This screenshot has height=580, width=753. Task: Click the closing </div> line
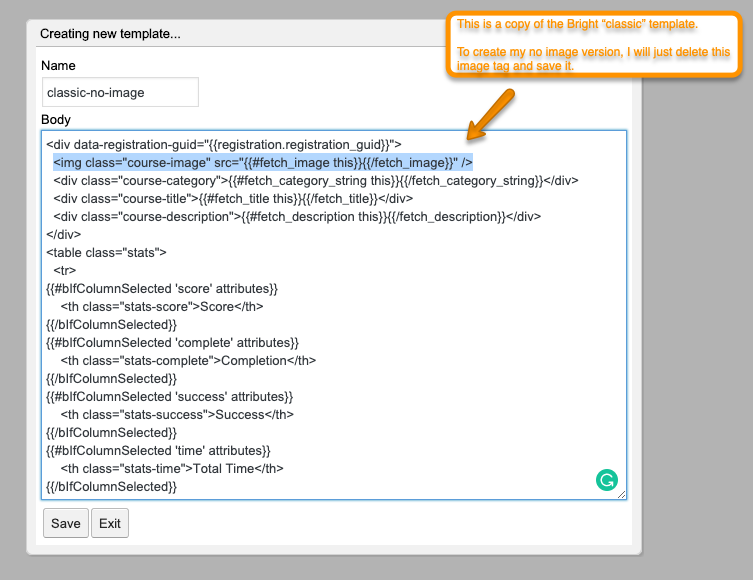63,235
